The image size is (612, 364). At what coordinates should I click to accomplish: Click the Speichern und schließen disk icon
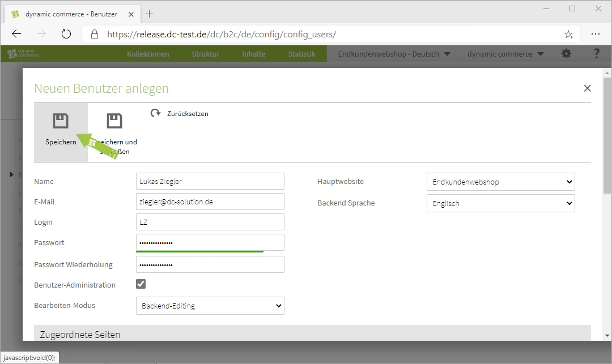click(x=114, y=121)
